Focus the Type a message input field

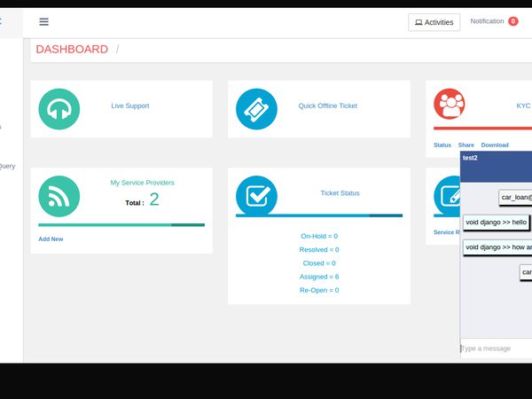tap(496, 348)
